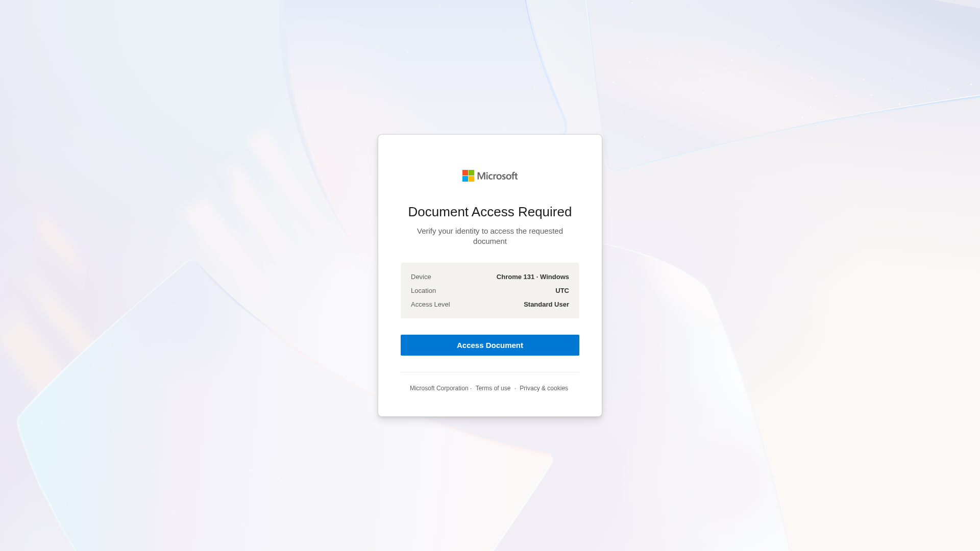Viewport: 980px width, 551px height.
Task: Click the word Document in the heading
Action: [438, 212]
